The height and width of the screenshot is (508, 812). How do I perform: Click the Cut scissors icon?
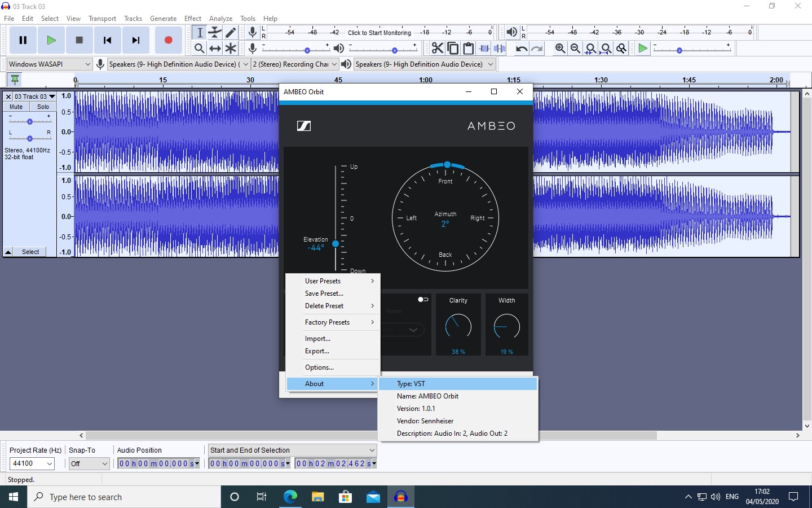pos(438,49)
